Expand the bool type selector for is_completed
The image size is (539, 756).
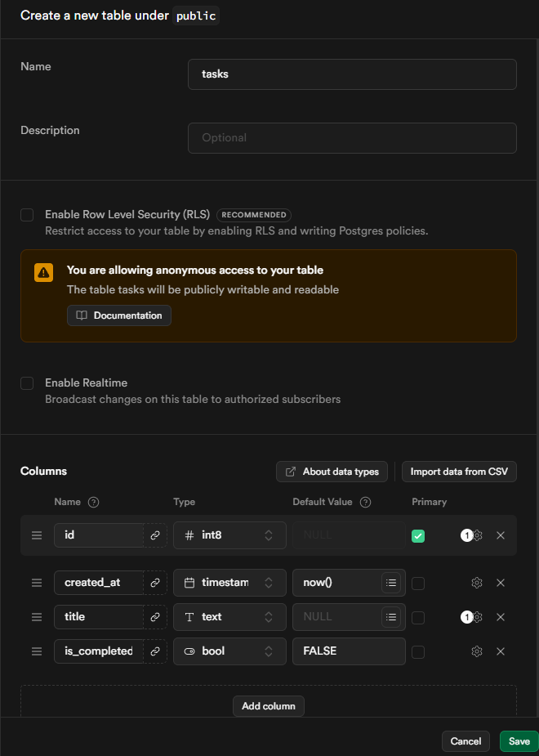pos(229,651)
